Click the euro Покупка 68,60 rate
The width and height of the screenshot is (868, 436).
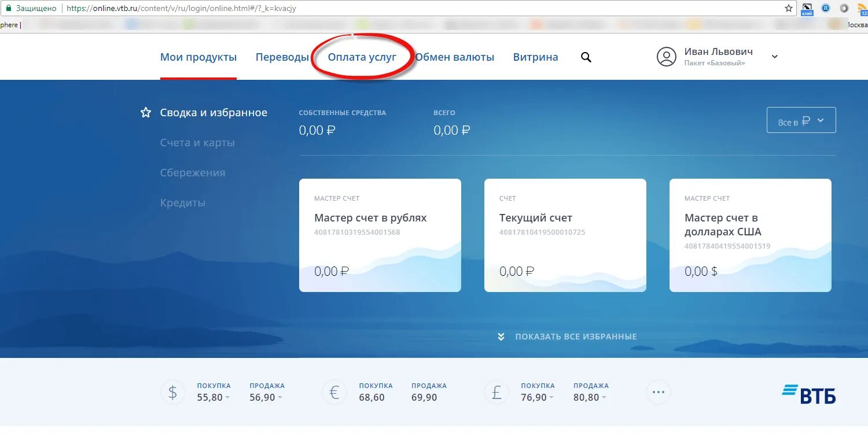pyautogui.click(x=372, y=398)
